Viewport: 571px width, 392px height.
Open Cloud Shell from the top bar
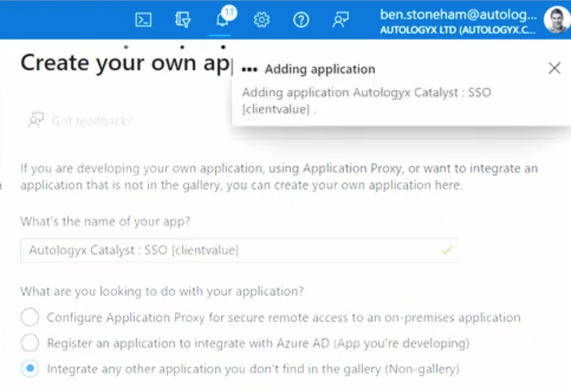coord(143,20)
